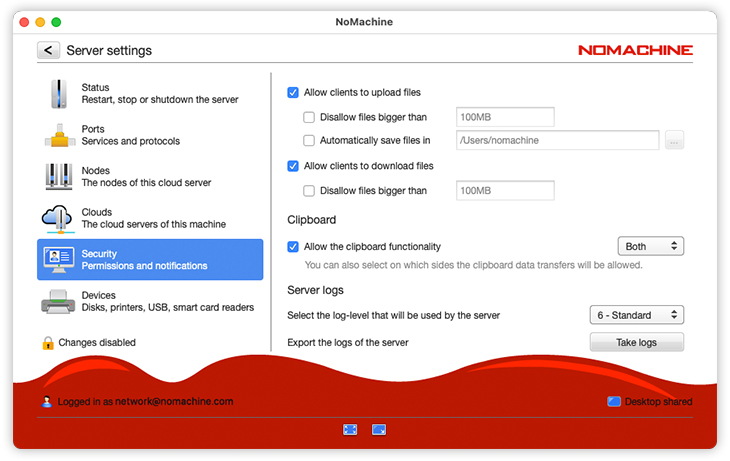This screenshot has height=461, width=730.
Task: Click the Changes disabled lock icon
Action: 47,343
